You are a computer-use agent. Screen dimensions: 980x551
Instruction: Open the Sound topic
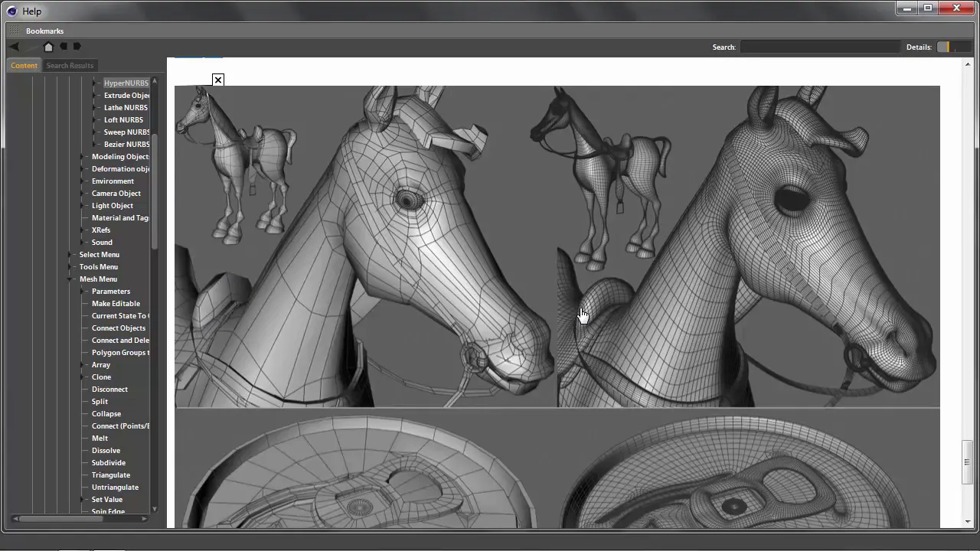tap(102, 242)
